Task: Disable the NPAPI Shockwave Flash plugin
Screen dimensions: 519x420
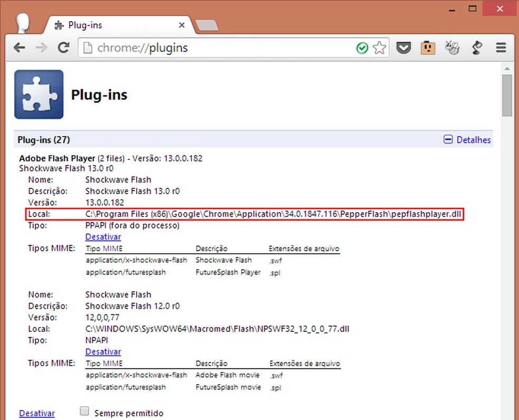Action: (x=103, y=351)
